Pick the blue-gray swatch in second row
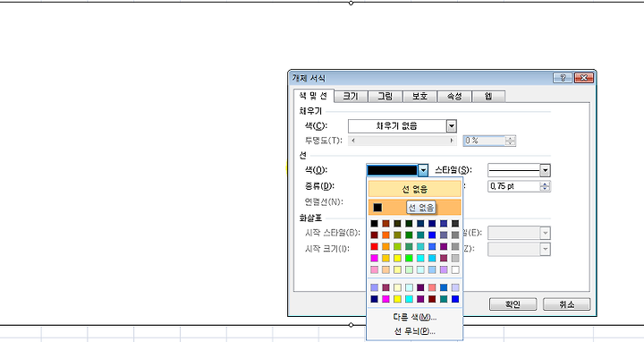The image size is (644, 342). (444, 235)
